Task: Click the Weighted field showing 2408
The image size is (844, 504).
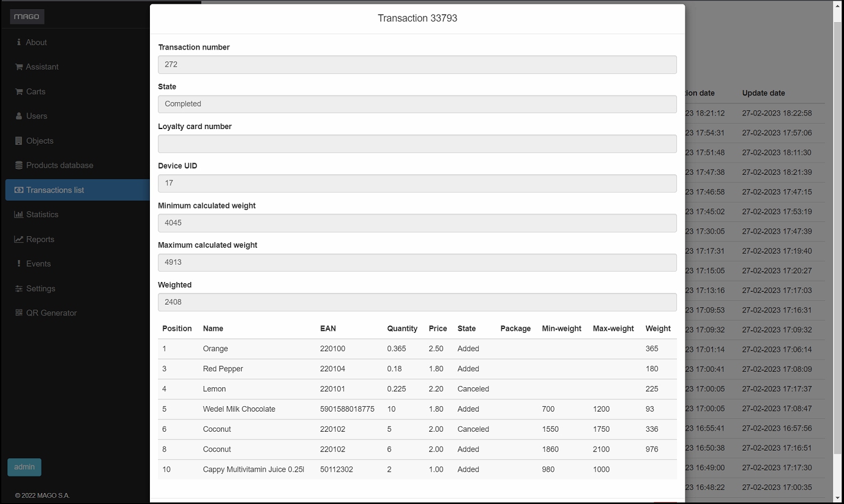Action: point(417,302)
